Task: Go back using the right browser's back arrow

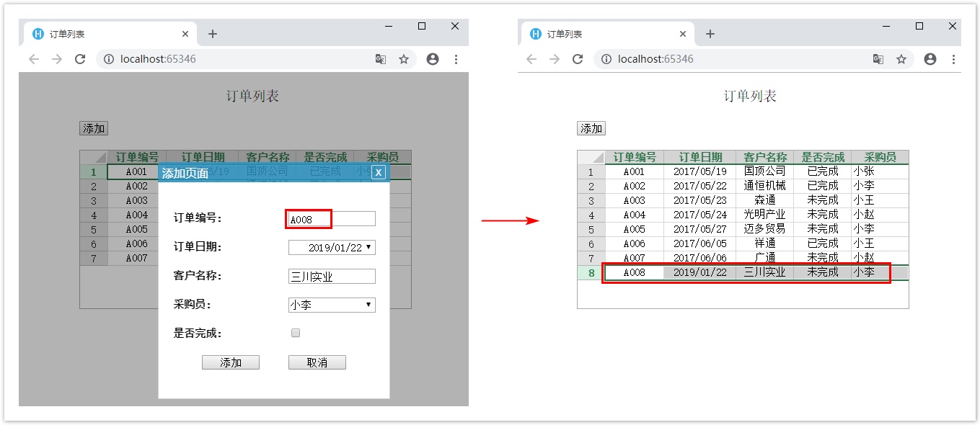Action: point(531,59)
